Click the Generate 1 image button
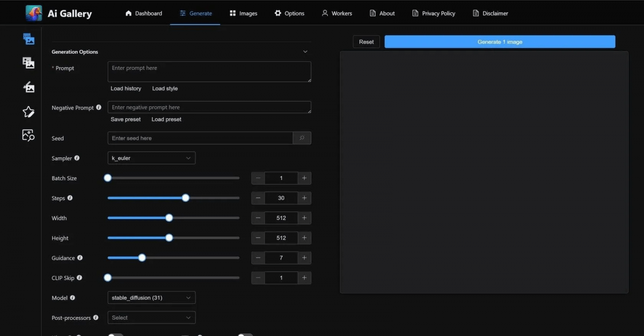Image resolution: width=644 pixels, height=336 pixels. pyautogui.click(x=500, y=42)
